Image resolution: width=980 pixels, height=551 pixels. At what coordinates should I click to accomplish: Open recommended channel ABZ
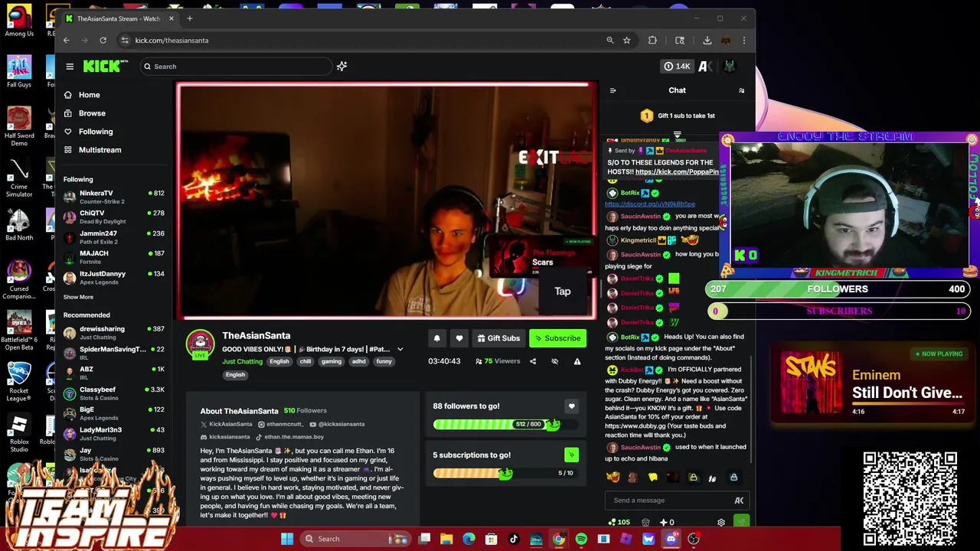pyautogui.click(x=113, y=373)
